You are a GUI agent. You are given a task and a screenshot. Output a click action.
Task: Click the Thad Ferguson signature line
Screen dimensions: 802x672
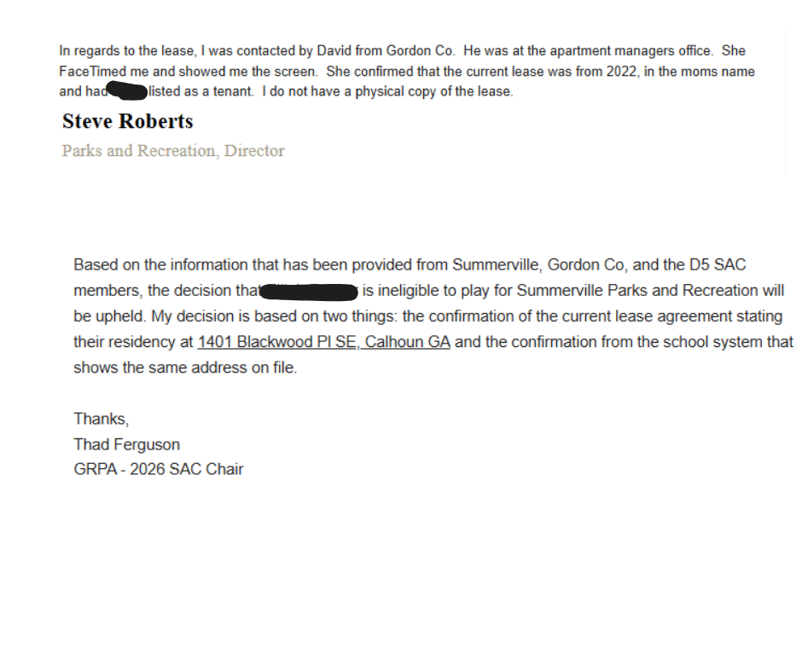126,444
